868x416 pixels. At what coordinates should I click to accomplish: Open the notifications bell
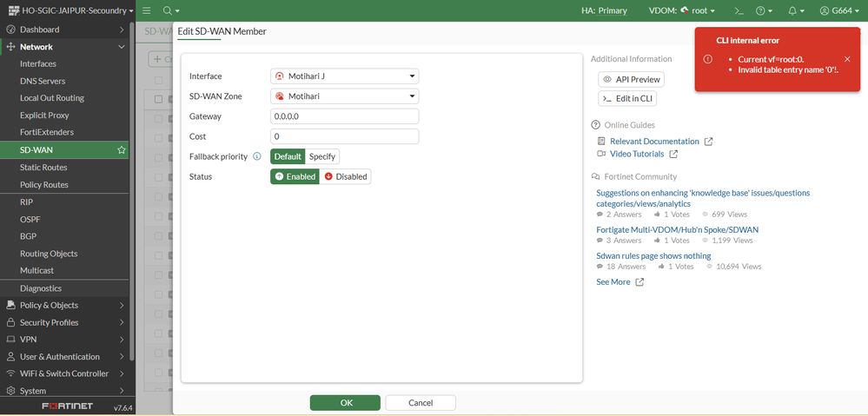tap(796, 10)
